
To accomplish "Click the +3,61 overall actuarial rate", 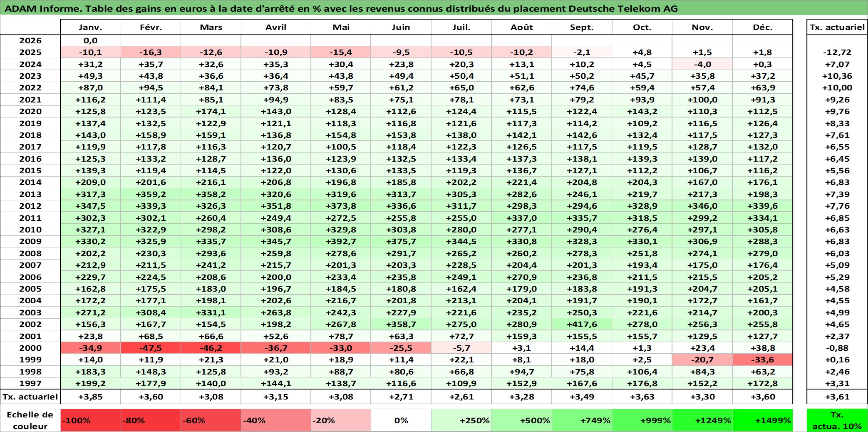I will pos(837,397).
